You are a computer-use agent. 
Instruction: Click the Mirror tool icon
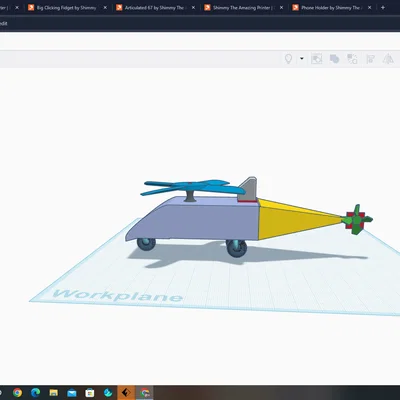(388, 59)
